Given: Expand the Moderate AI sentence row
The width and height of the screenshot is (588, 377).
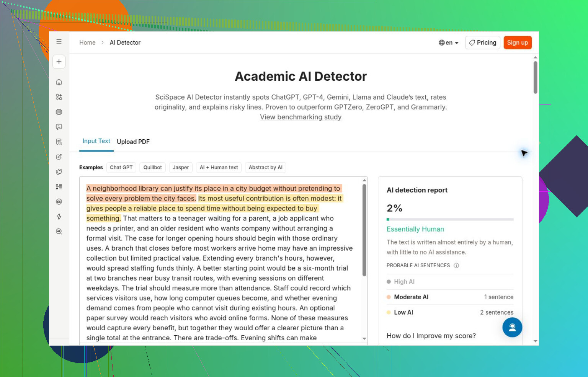Looking at the screenshot, I should click(450, 297).
